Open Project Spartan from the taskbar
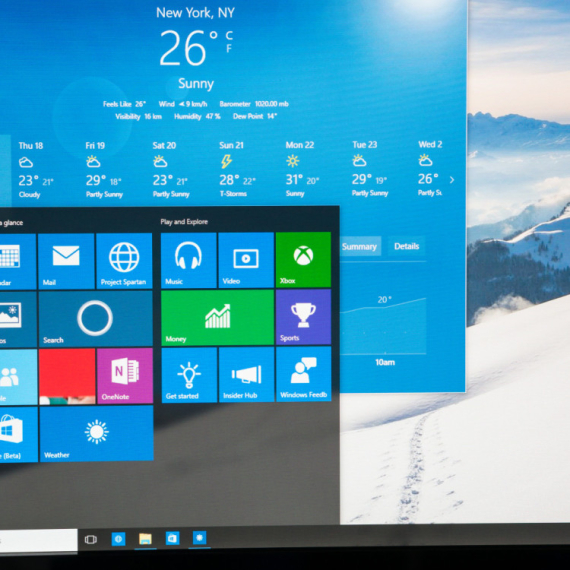This screenshot has width=570, height=570. (119, 539)
